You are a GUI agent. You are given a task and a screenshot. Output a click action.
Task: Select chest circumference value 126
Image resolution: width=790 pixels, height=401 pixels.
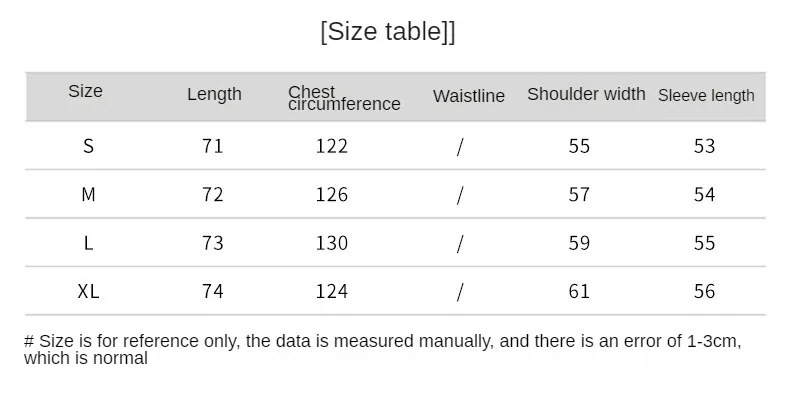tap(331, 194)
